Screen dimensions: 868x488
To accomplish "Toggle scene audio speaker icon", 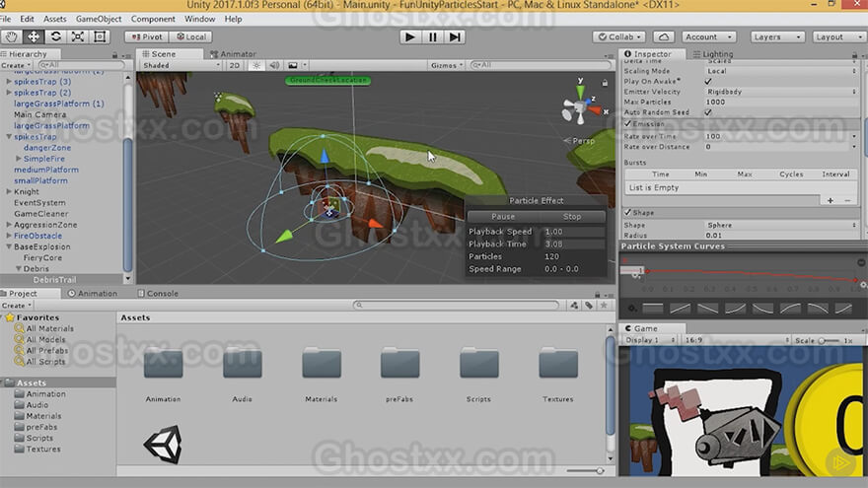I will coord(274,65).
